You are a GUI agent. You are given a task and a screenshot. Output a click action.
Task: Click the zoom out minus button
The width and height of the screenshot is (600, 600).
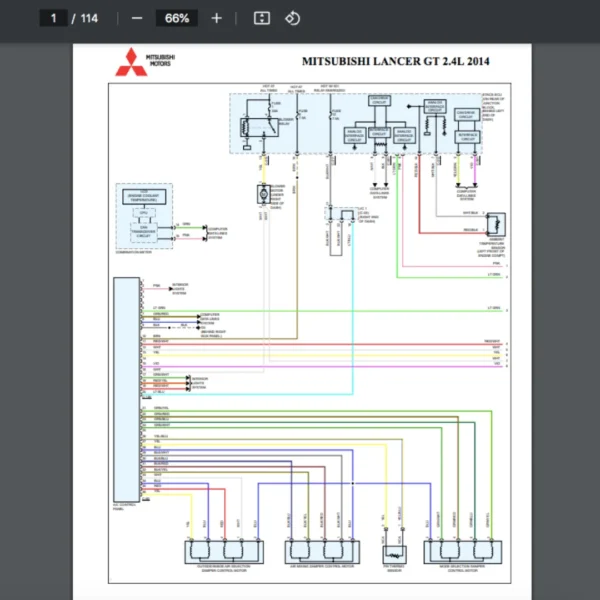[137, 18]
